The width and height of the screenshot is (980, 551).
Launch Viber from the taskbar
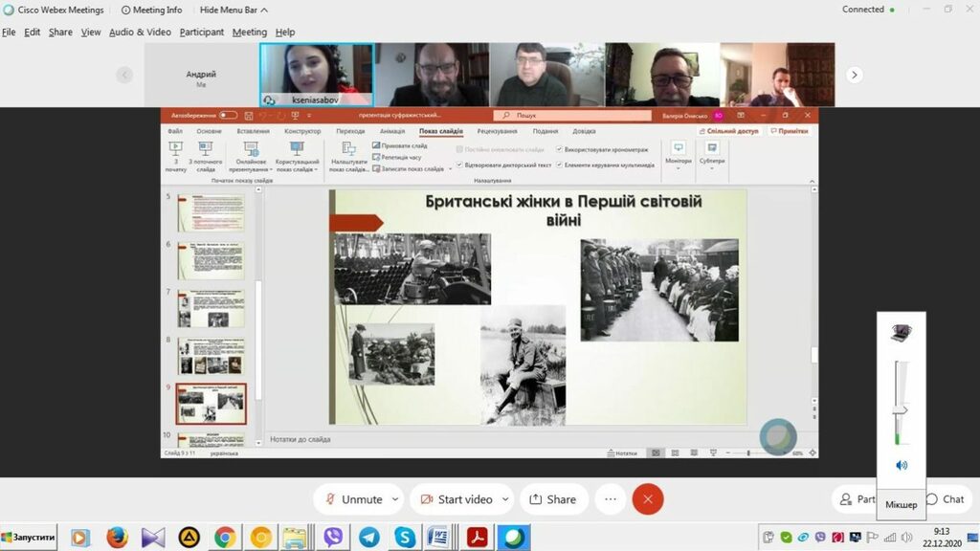tap(333, 538)
